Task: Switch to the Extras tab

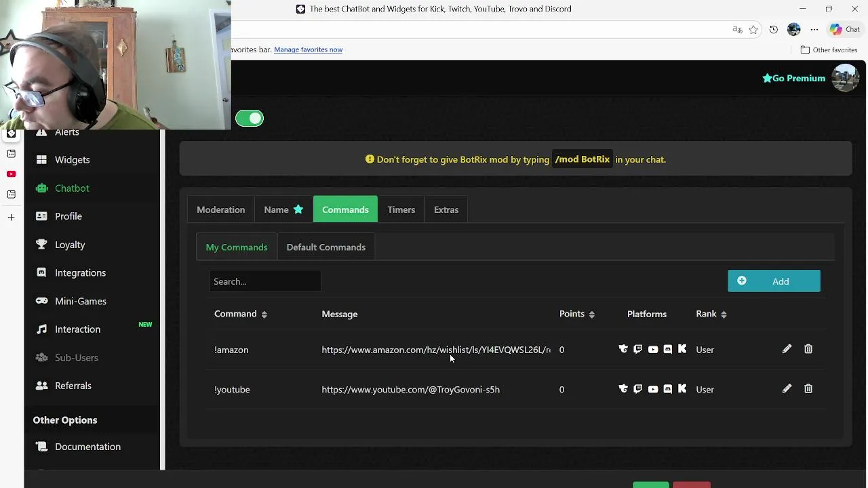Action: click(x=446, y=209)
